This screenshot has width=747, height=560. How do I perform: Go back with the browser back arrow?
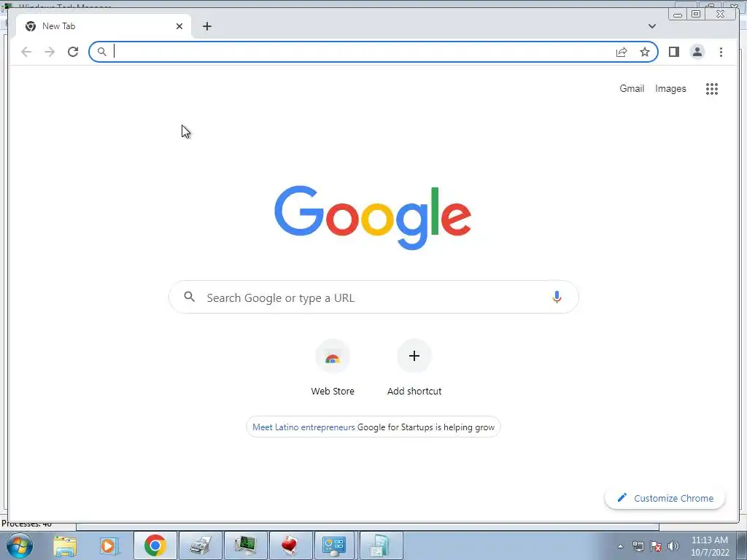pos(26,52)
